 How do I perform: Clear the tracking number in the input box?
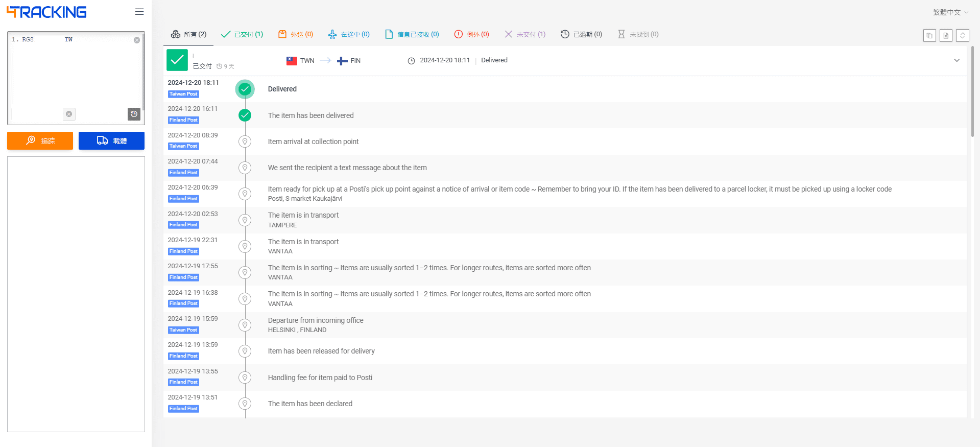pos(137,40)
